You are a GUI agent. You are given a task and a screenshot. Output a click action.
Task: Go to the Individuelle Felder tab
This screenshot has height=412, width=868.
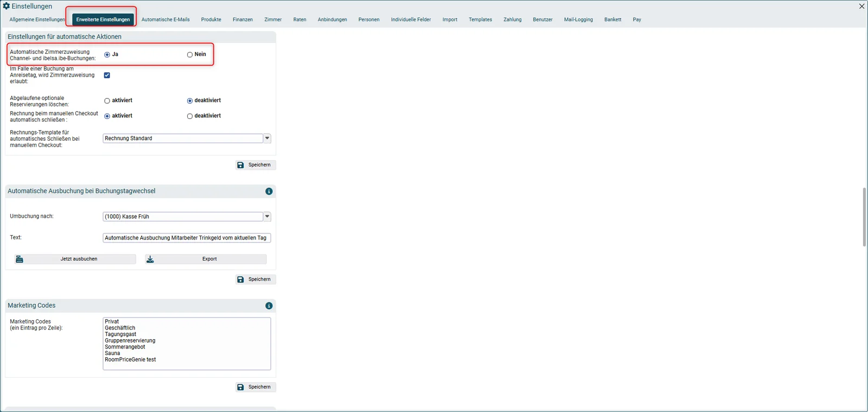pyautogui.click(x=411, y=20)
